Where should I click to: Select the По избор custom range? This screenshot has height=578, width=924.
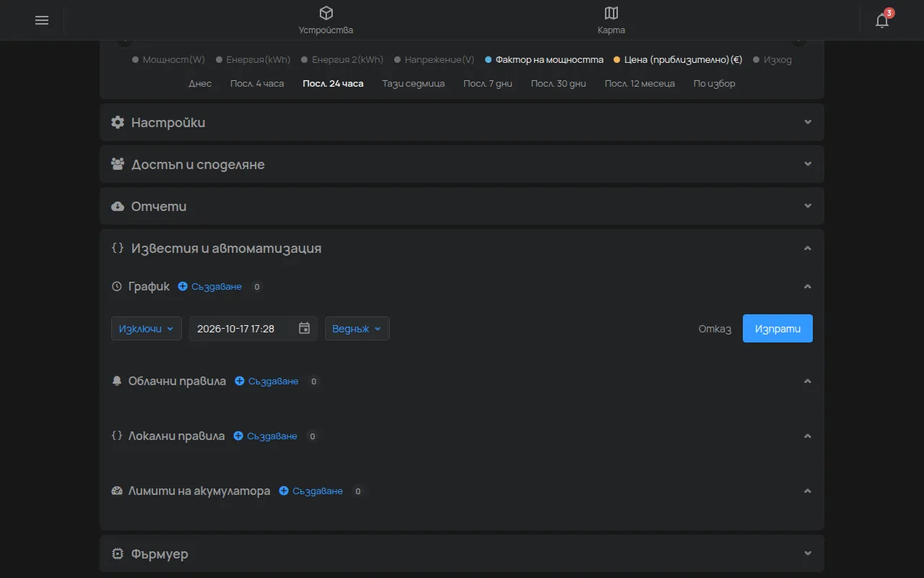[x=715, y=84]
